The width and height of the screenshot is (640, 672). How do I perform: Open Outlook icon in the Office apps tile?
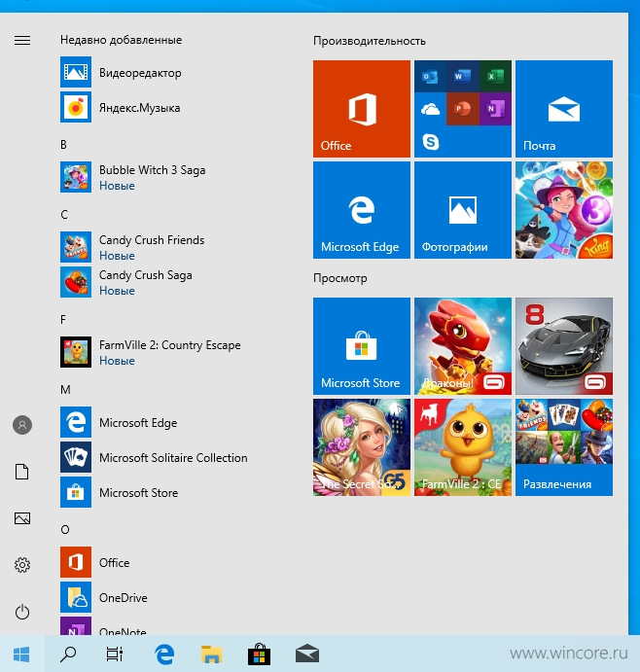(x=430, y=77)
